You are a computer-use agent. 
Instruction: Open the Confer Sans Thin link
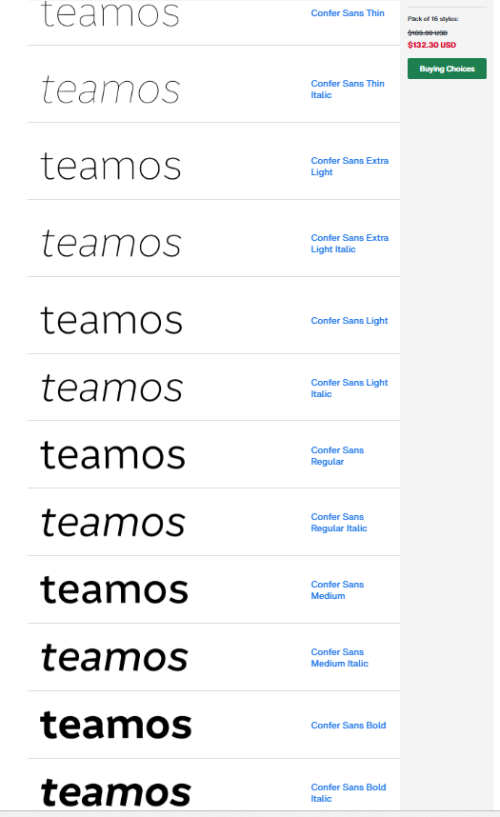pyautogui.click(x=347, y=13)
